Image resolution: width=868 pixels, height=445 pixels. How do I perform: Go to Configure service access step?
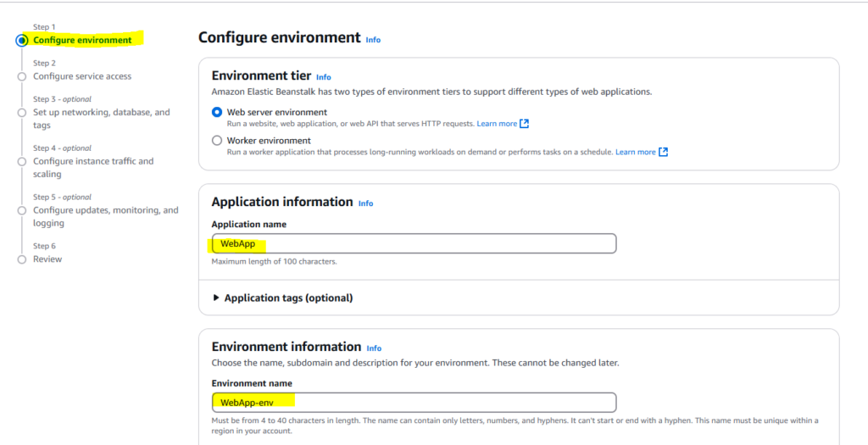click(82, 76)
